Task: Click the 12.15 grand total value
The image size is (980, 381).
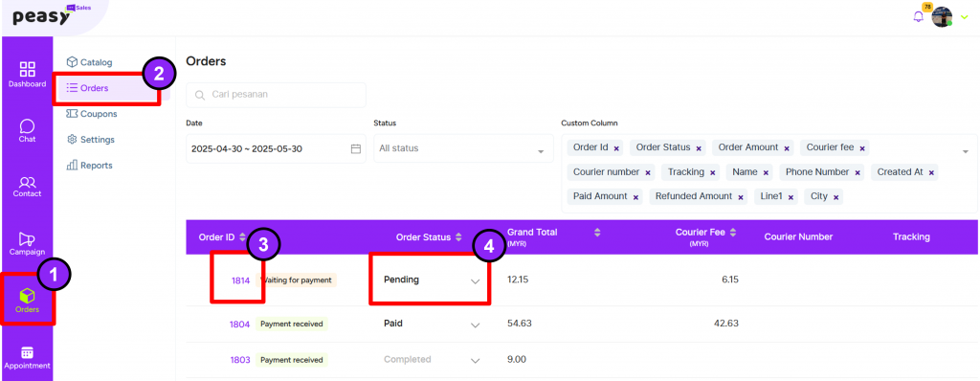Action: [x=518, y=280]
